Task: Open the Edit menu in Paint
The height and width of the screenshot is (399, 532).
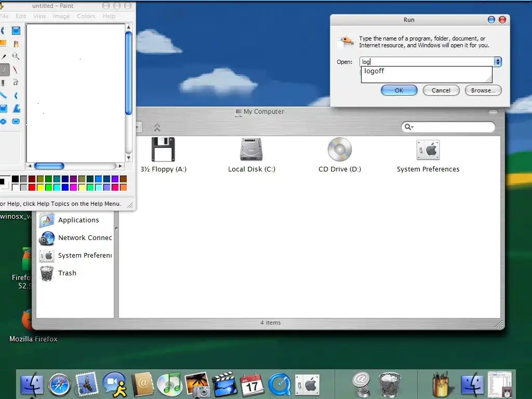Action: pos(21,16)
